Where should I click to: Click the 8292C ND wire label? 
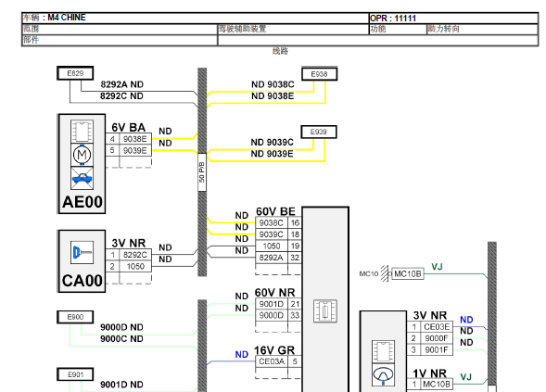121,95
